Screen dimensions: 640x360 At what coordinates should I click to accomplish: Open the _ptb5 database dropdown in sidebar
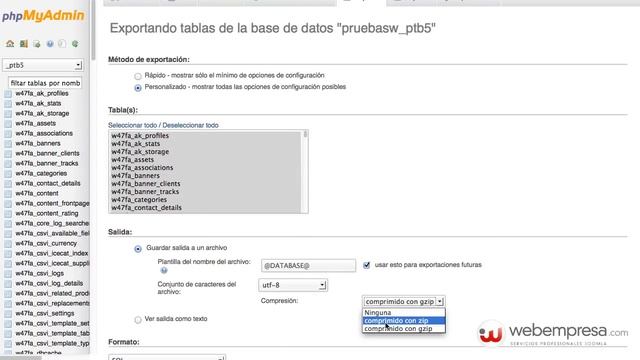[42, 65]
